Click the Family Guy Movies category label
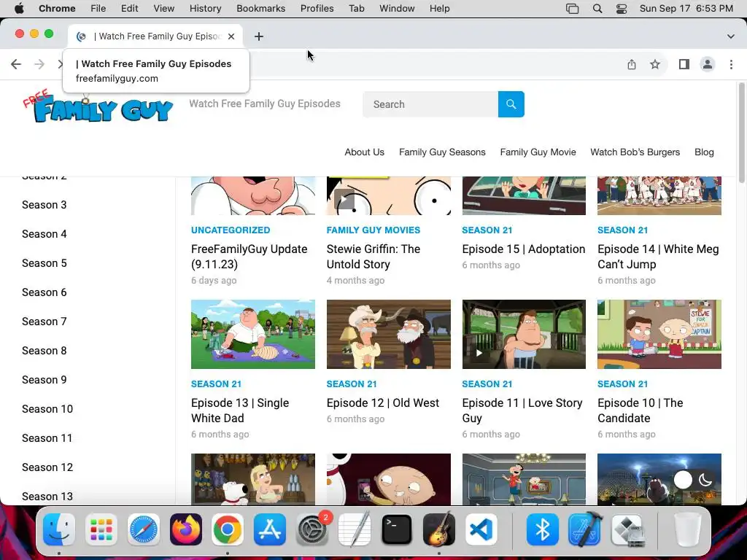Screen dimensions: 747x560 [x=373, y=230]
